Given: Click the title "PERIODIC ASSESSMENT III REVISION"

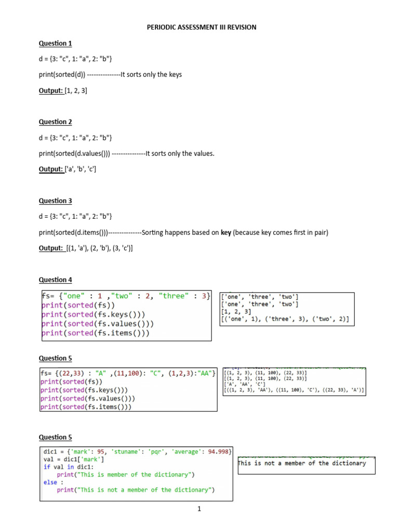Looking at the screenshot, I should [x=202, y=27].
